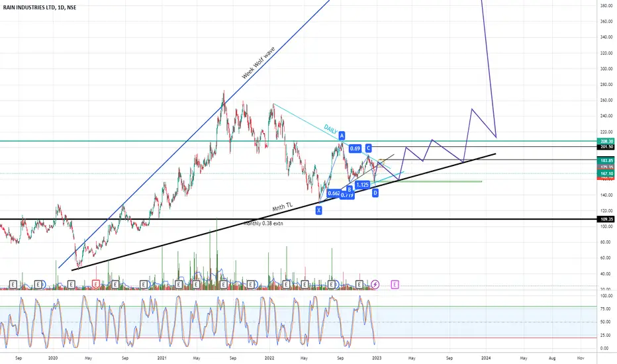
Task: Click the 2020 time axis label
Action: (53, 358)
